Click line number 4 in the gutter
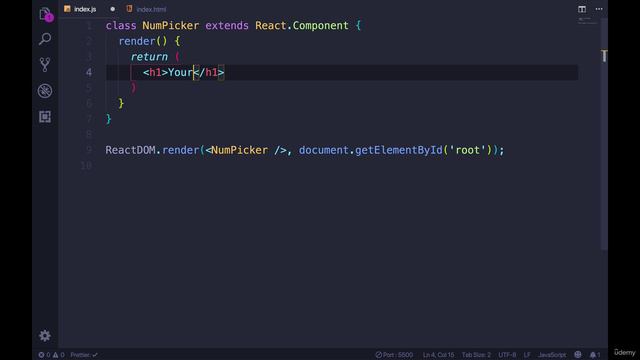Image resolution: width=640 pixels, height=360 pixels. coord(89,72)
